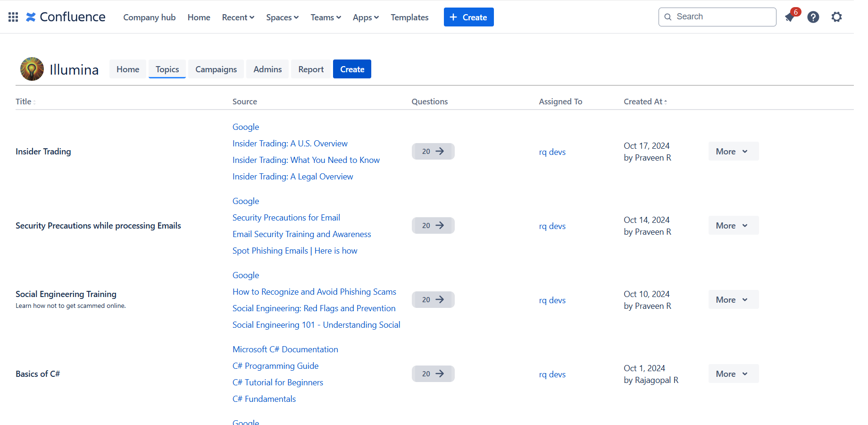
Task: Open the notifications bell icon
Action: [x=790, y=17]
